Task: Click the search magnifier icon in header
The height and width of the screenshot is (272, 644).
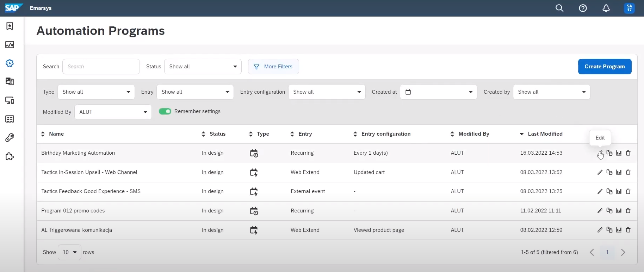Action: (559, 8)
